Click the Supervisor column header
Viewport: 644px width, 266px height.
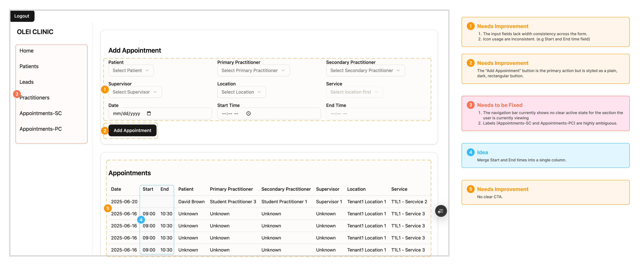coord(328,189)
